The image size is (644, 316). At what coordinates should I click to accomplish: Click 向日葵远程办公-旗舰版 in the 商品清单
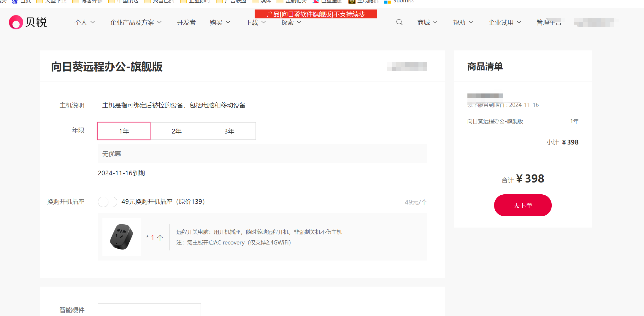[x=495, y=121]
